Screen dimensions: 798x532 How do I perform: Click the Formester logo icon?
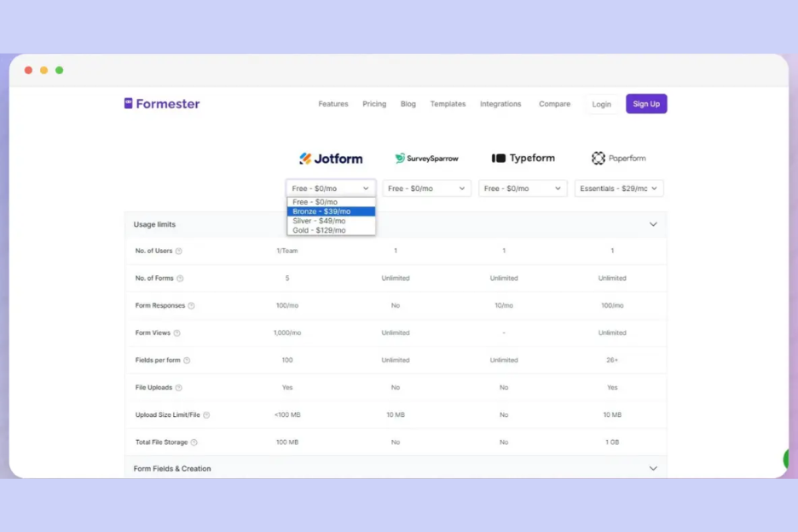pos(128,102)
